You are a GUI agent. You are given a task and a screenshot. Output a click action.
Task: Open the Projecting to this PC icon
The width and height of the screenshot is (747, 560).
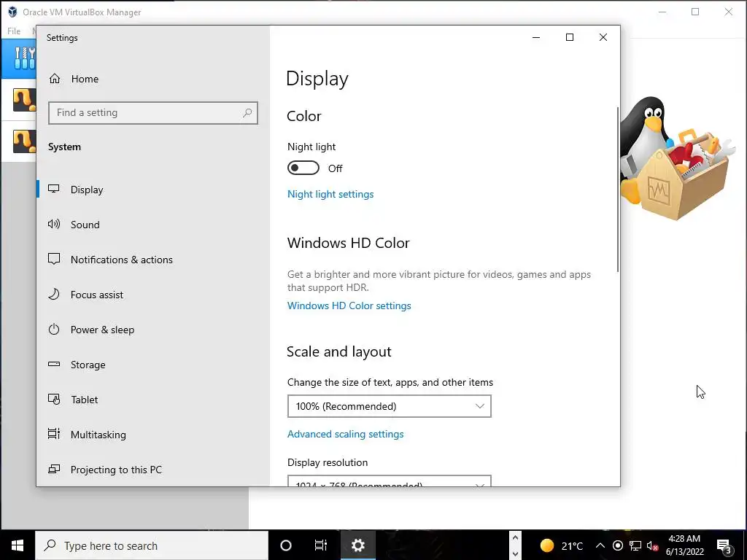[x=54, y=469]
